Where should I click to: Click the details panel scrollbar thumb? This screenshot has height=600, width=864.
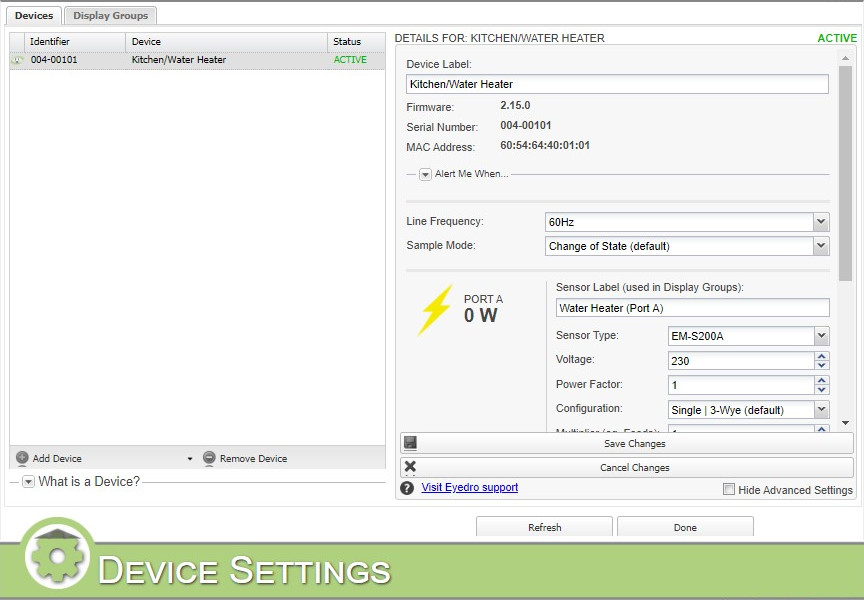[845, 174]
